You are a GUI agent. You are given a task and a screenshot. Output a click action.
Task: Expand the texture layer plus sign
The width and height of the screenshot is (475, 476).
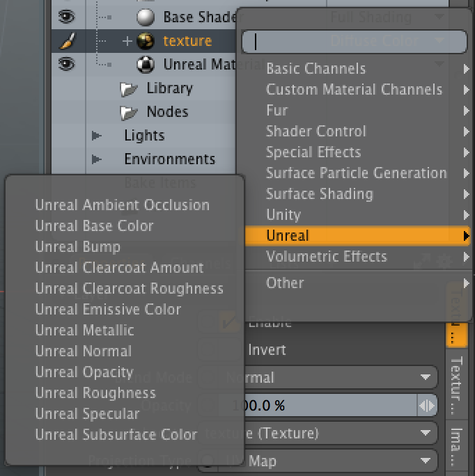(127, 41)
